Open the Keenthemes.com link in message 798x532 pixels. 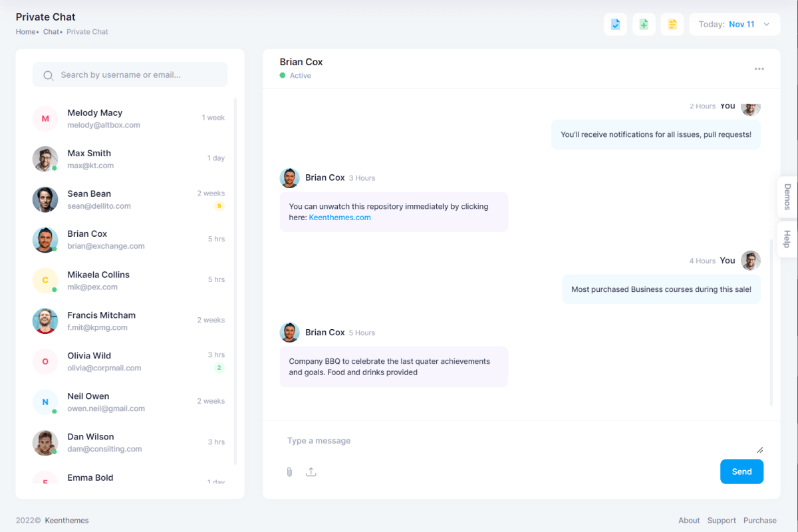point(340,217)
